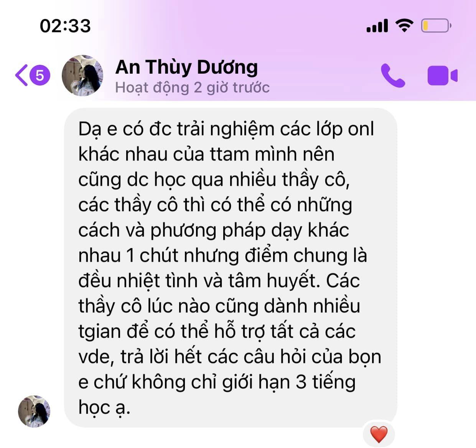Tap the unread count badge showing 5

coord(40,75)
